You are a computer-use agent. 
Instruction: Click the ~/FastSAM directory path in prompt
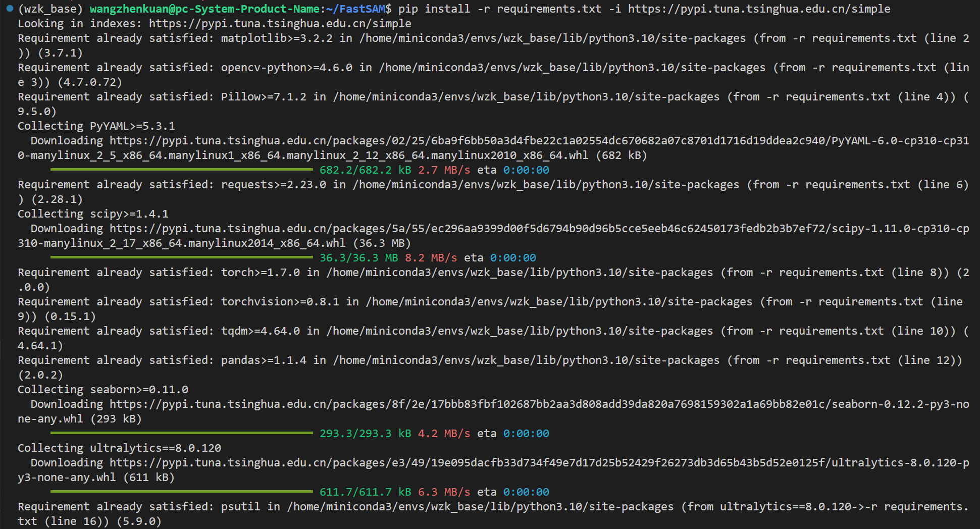point(355,9)
